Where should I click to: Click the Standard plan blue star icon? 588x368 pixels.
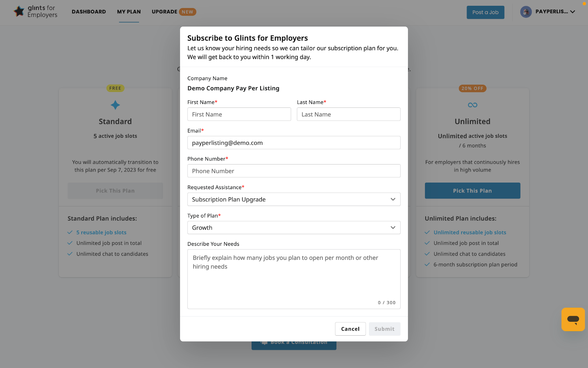[x=115, y=105]
